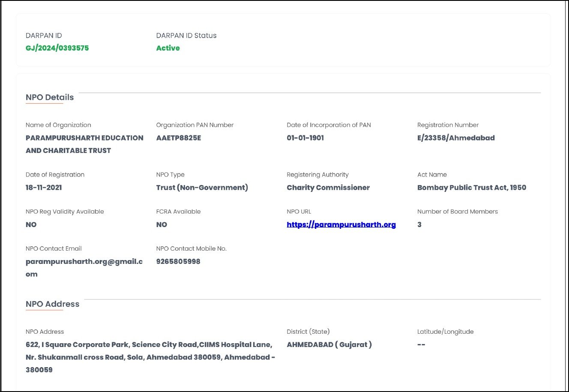Click the Date of Incorporation of PAN label
Viewport: 569px width, 392px height.
(x=329, y=125)
